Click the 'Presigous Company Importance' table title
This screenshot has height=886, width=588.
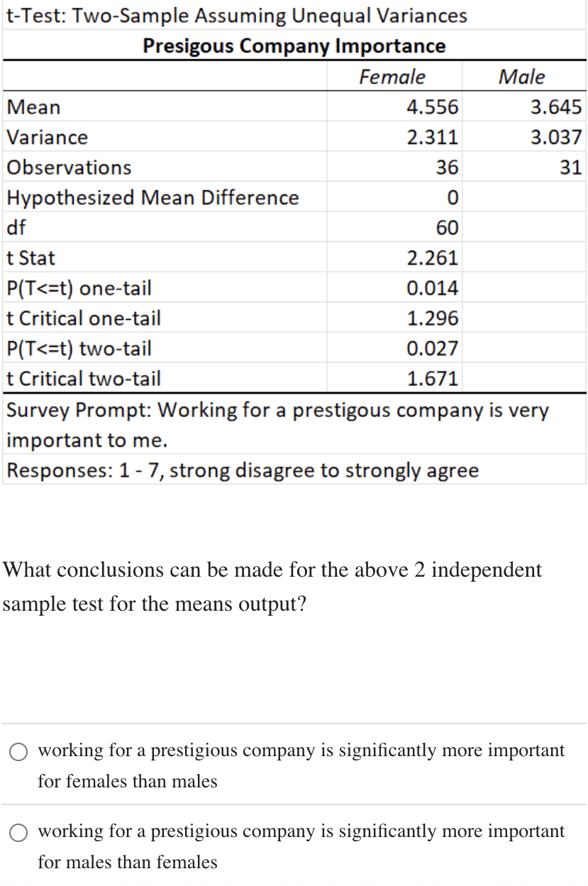[294, 46]
